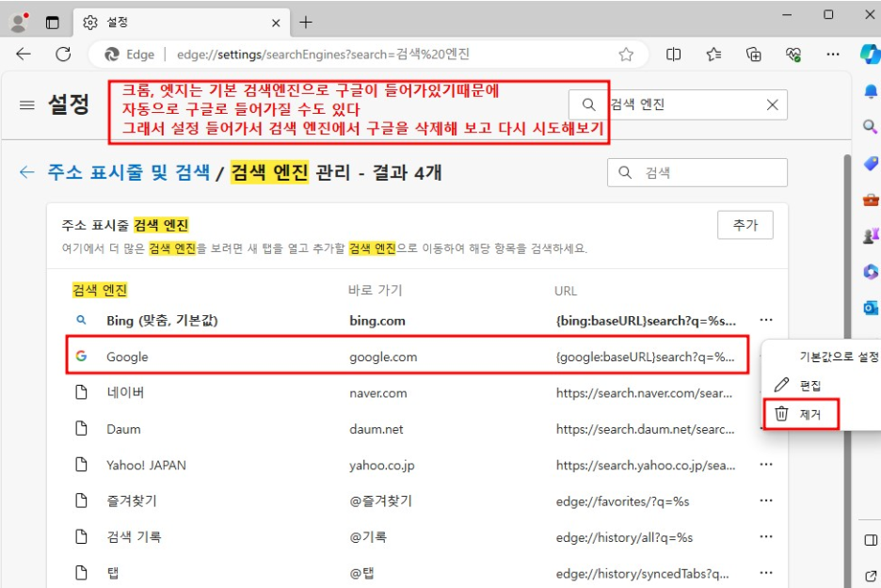Go back via arrow next to 주소 표시줄 및 검색

[26, 172]
